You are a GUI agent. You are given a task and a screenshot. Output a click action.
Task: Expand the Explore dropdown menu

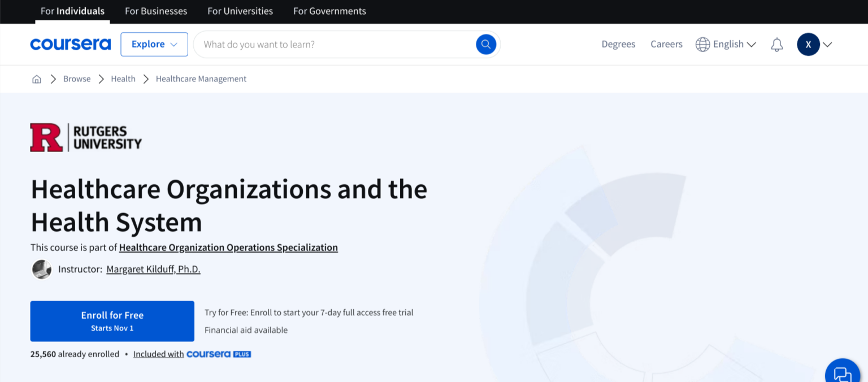pos(154,44)
